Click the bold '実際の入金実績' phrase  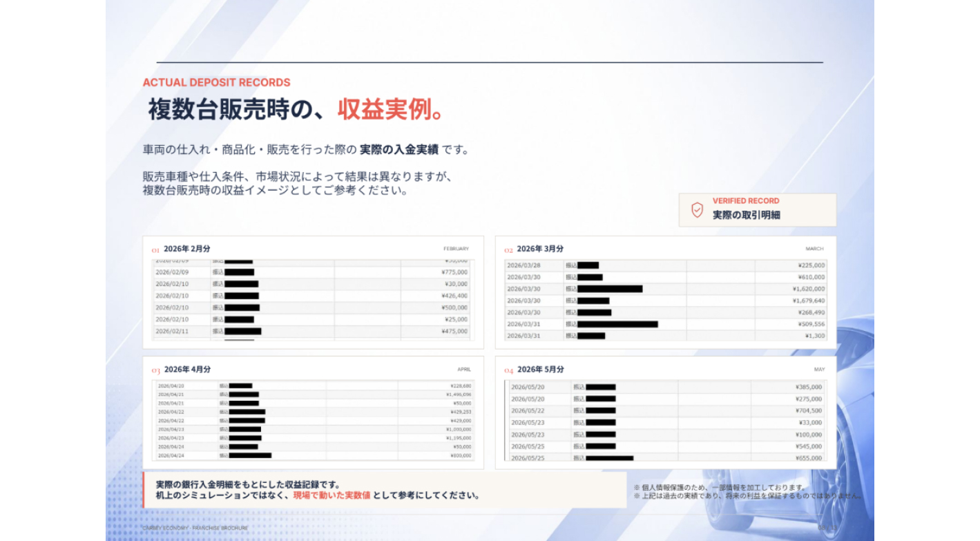pyautogui.click(x=399, y=149)
